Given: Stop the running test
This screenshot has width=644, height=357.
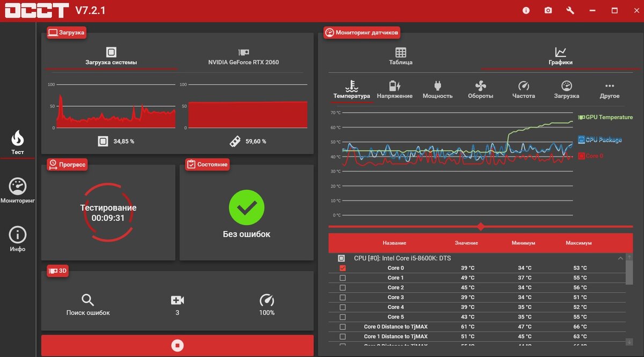Looking at the screenshot, I should click(x=178, y=346).
